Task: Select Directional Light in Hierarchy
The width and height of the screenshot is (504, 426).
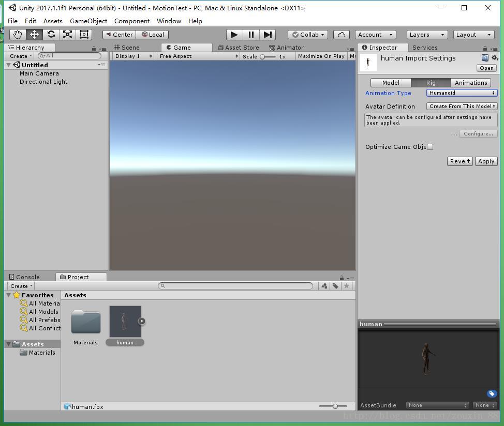Action: [x=43, y=82]
